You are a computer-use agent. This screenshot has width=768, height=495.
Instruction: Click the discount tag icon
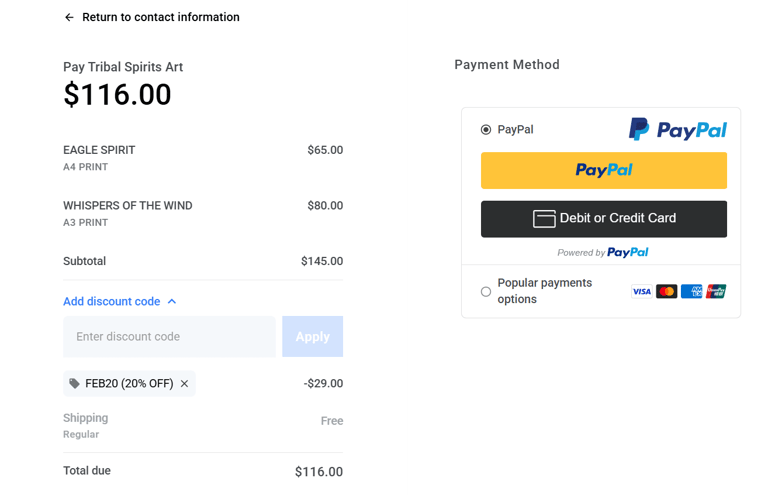click(75, 383)
